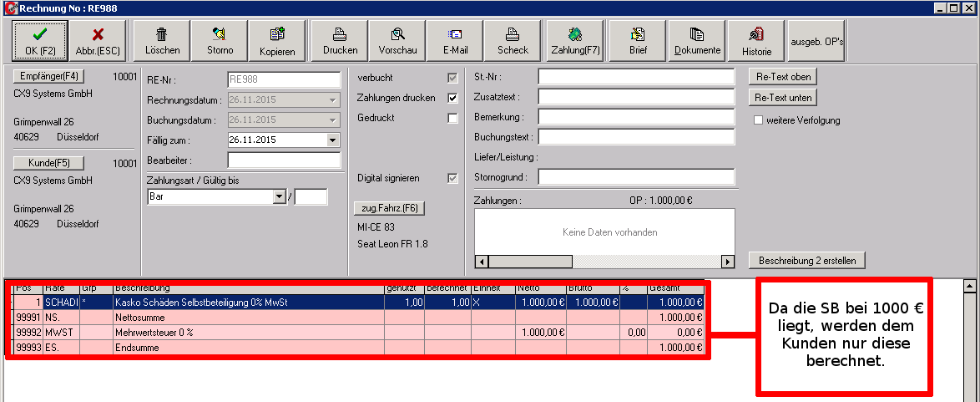Viewport: 980px width, 402px height.
Task: Cancel with the Abbr.(ESC) button
Action: point(97,39)
